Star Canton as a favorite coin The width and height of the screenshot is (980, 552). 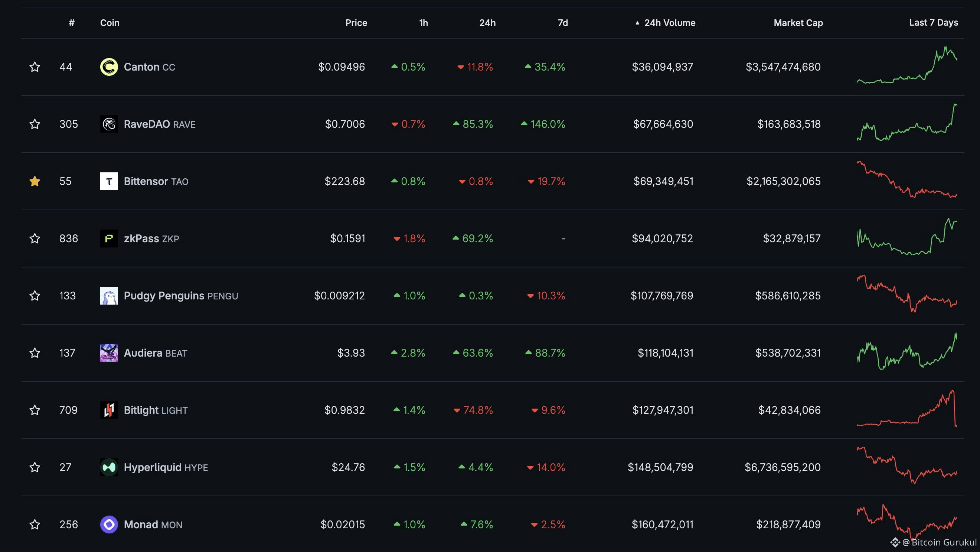[35, 67]
